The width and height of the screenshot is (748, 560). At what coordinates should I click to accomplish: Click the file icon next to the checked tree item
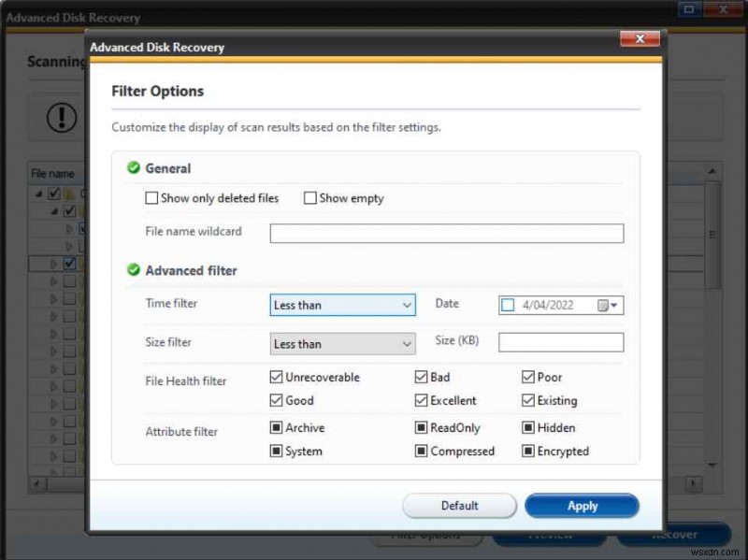pyautogui.click(x=81, y=263)
